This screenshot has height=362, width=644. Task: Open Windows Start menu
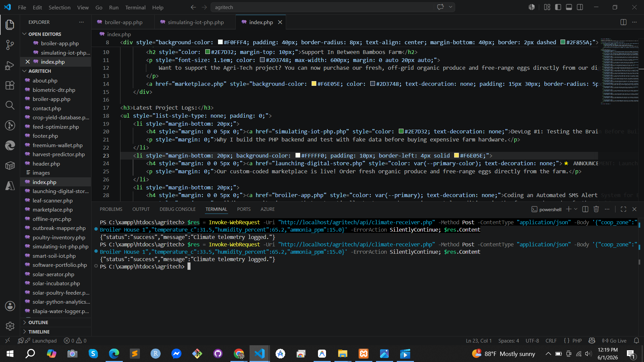coord(10,354)
